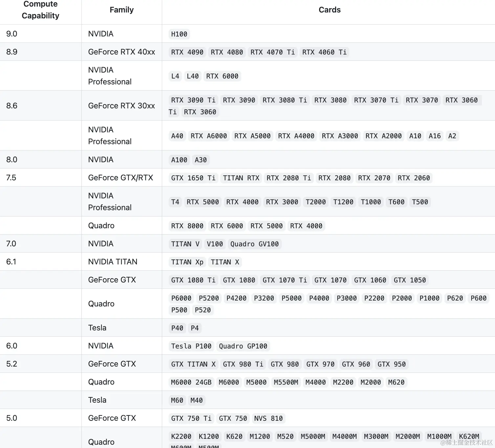
Task: Select the P520 Quadro tag
Action: click(x=203, y=310)
